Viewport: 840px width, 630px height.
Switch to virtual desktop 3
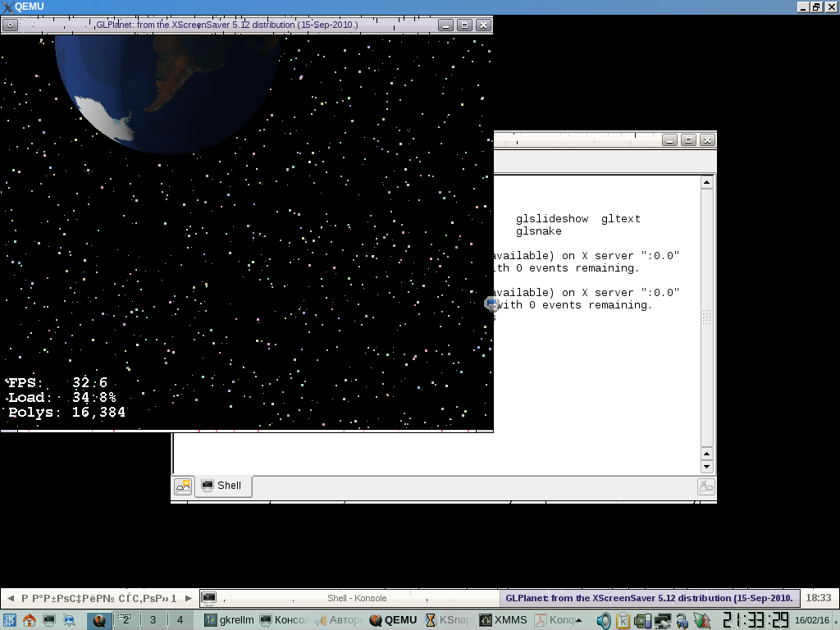[153, 620]
